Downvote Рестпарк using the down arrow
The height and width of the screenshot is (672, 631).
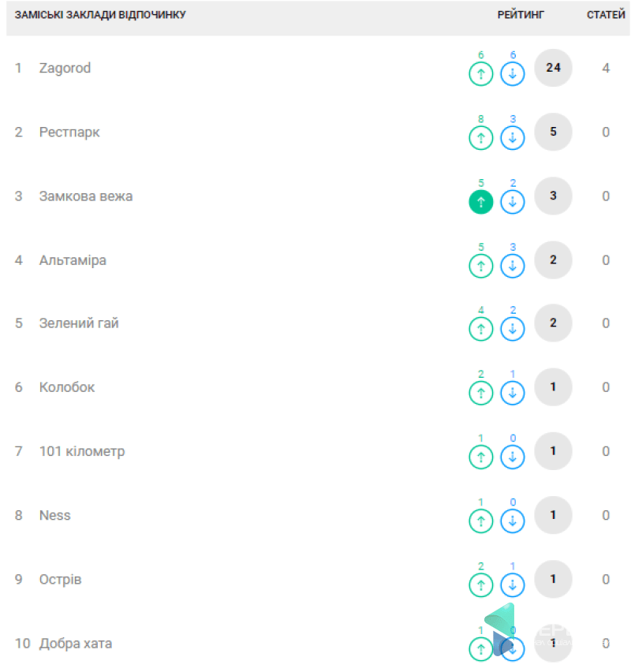[513, 138]
